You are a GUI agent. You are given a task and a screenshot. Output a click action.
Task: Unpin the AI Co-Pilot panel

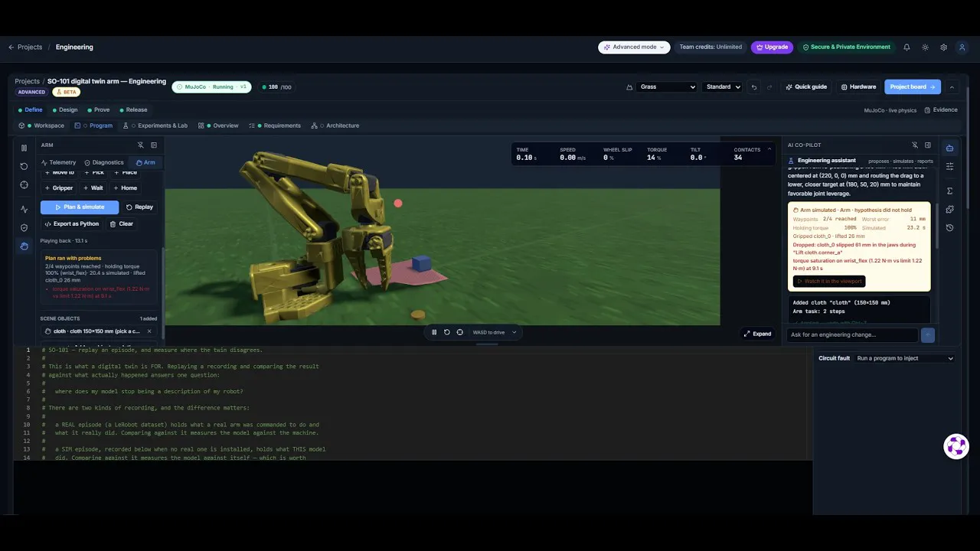[x=914, y=145]
